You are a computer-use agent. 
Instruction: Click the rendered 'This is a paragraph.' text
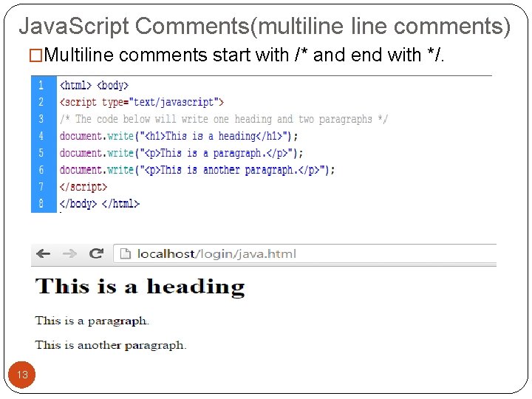point(92,321)
